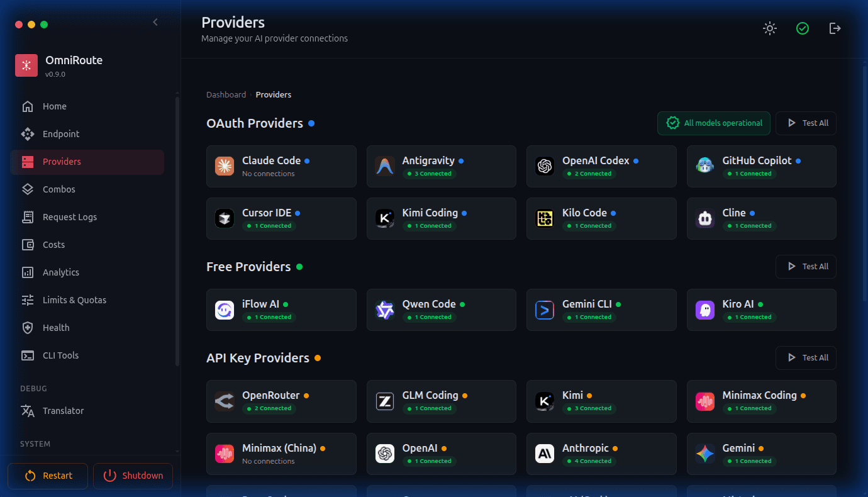Click Test All for Free Providers
The image size is (868, 497).
click(806, 267)
